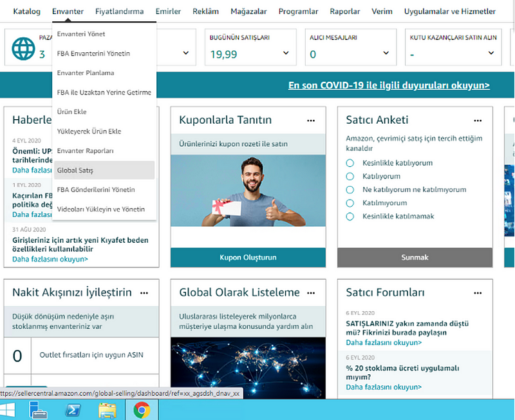This screenshot has width=515, height=420.
Task: Select FBA Envanterini Yönetin menu entry
Action: pos(104,53)
